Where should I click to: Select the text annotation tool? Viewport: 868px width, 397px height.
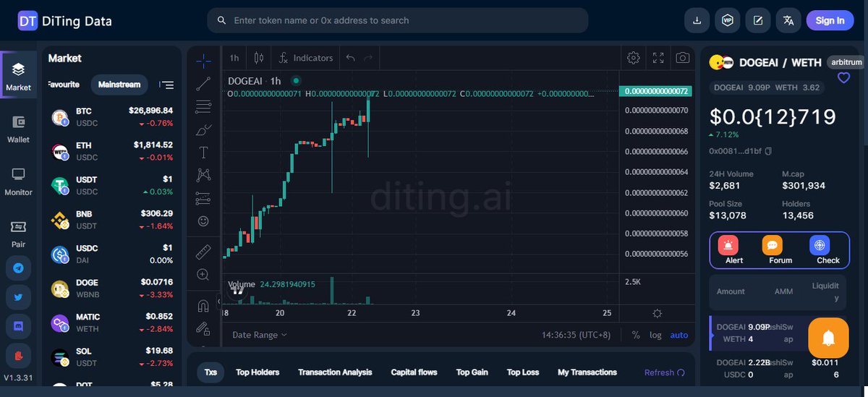point(203,152)
